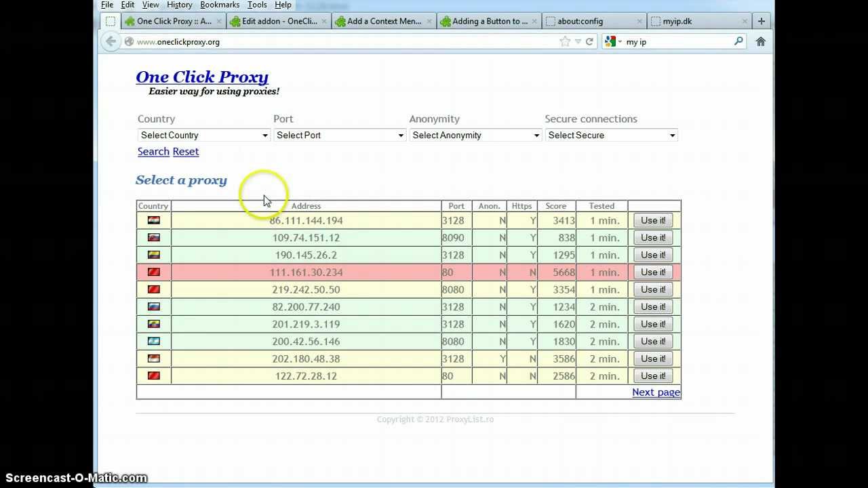Image resolution: width=868 pixels, height=488 pixels.
Task: Go to Next page link
Action: (x=656, y=392)
